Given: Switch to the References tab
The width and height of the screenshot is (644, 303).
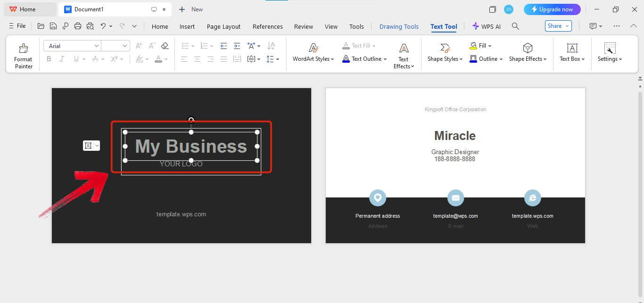Looking at the screenshot, I should [268, 26].
